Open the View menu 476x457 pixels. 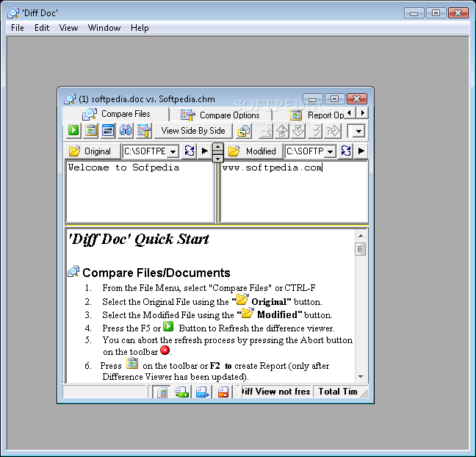click(68, 28)
